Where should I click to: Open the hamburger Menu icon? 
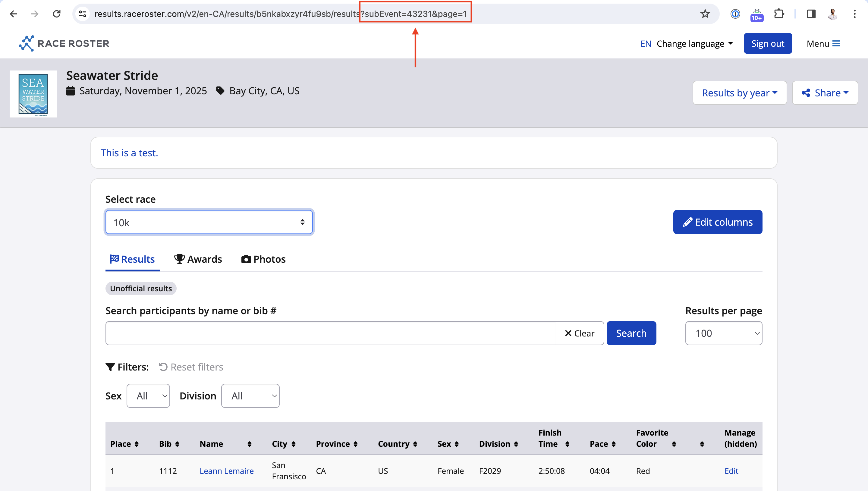tap(836, 43)
